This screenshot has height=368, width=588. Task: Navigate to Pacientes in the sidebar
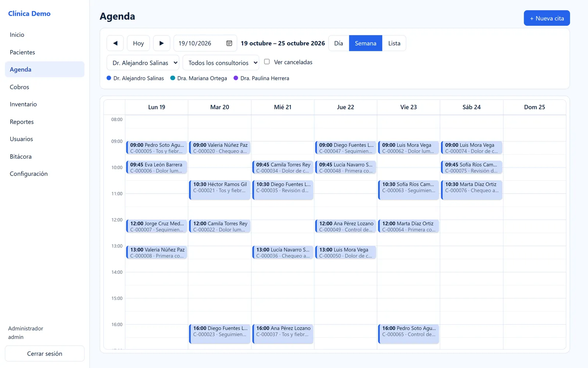(44, 52)
